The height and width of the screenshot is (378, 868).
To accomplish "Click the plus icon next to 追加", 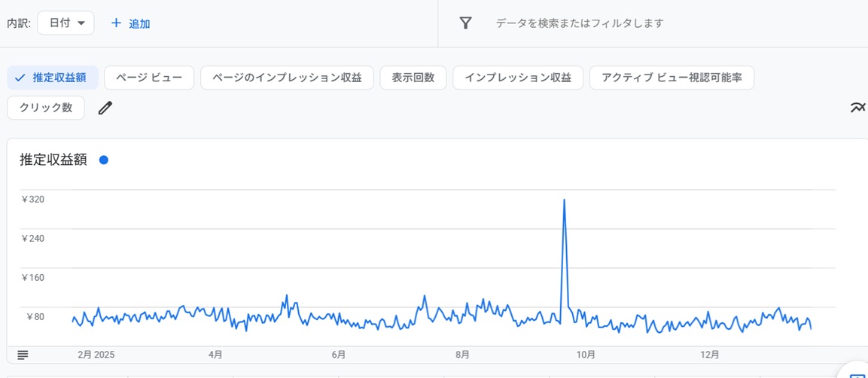I will 116,23.
